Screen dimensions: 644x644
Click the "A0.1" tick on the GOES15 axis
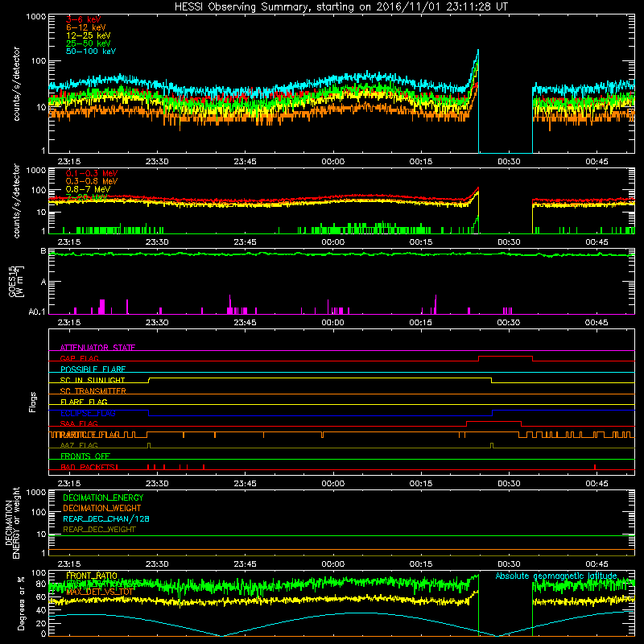[x=37, y=312]
